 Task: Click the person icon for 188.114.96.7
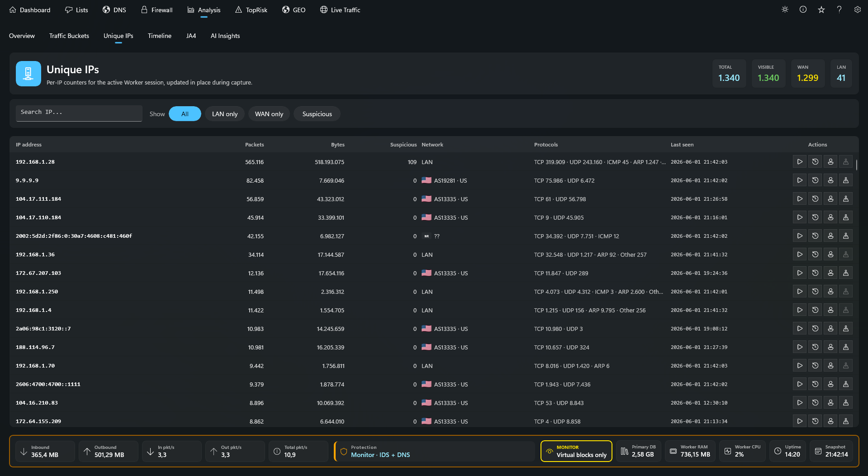click(x=830, y=347)
